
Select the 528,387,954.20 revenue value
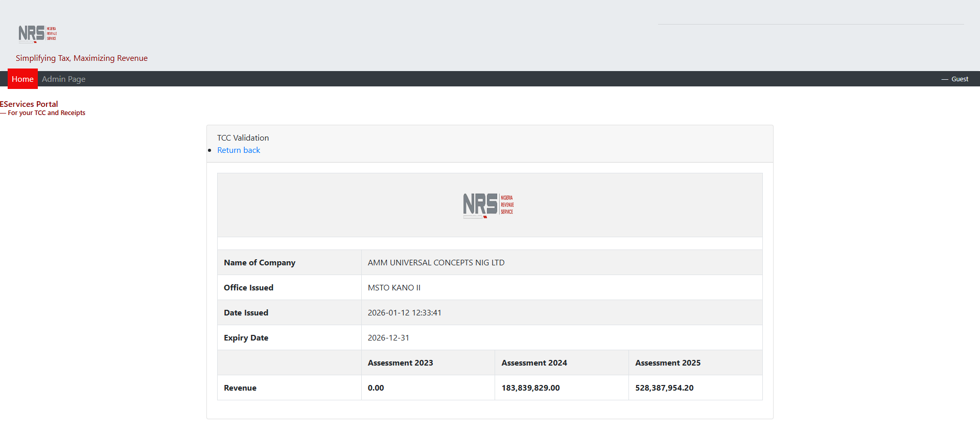(x=664, y=388)
